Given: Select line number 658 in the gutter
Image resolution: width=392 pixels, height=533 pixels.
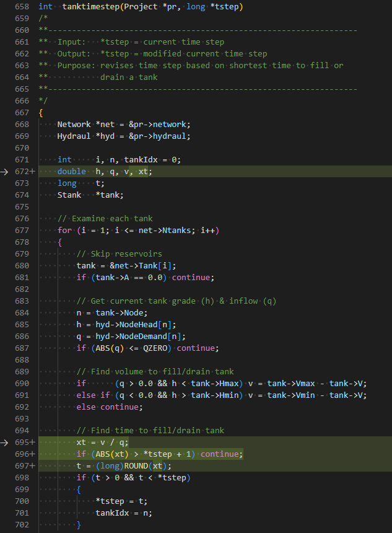Looking at the screenshot, I should tap(22, 7).
